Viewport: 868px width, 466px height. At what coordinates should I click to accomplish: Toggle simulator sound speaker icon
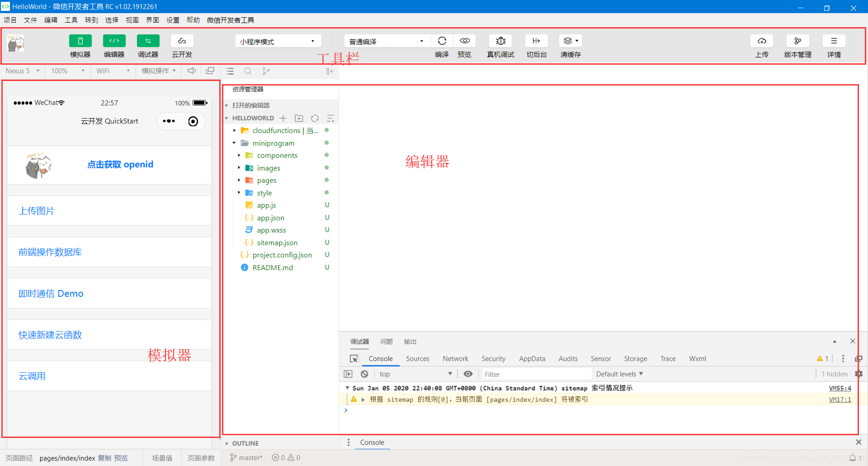(192, 71)
